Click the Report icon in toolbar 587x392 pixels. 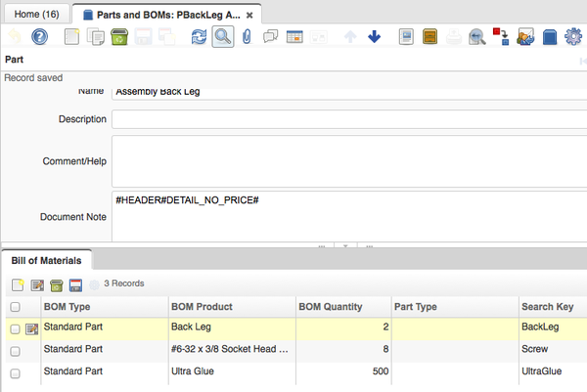click(407, 37)
